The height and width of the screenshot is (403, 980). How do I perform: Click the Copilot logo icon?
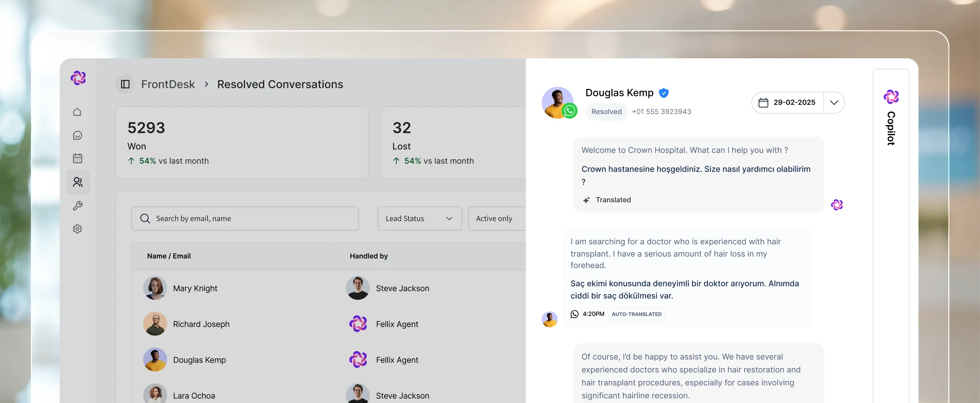891,97
